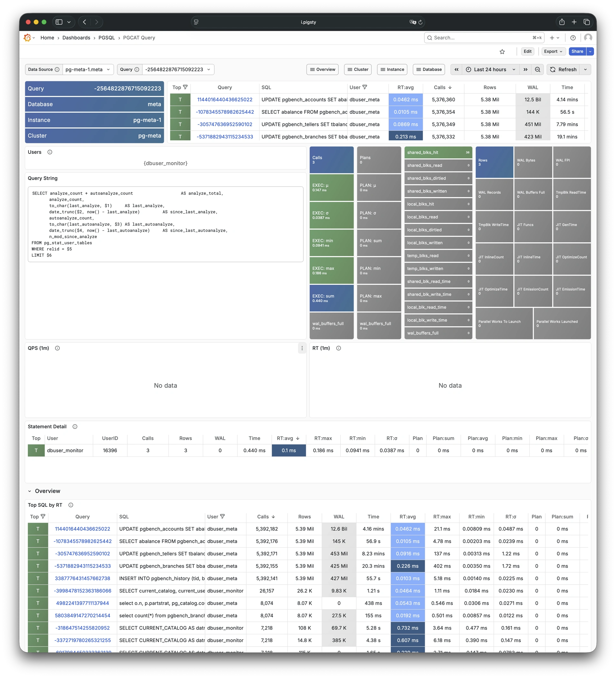Shift time range forward with double-right arrows
Image resolution: width=616 pixels, height=678 pixels.
[x=525, y=70]
